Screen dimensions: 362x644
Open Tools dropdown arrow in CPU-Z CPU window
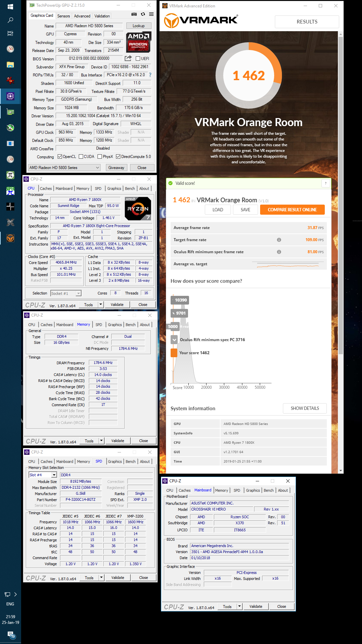pos(101,305)
